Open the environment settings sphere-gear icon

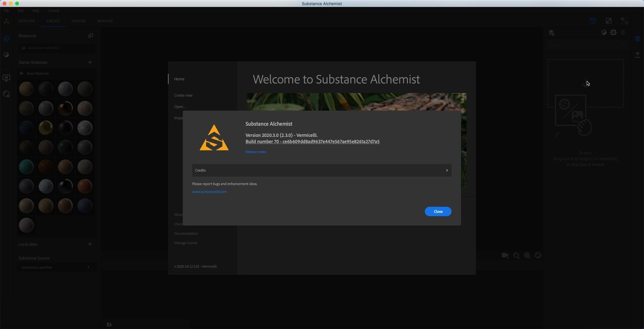pyautogui.click(x=6, y=94)
